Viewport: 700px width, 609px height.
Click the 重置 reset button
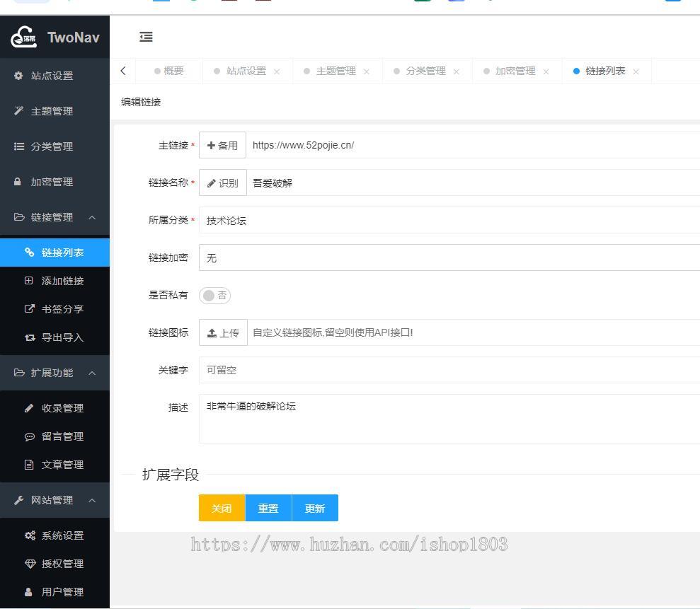click(269, 508)
